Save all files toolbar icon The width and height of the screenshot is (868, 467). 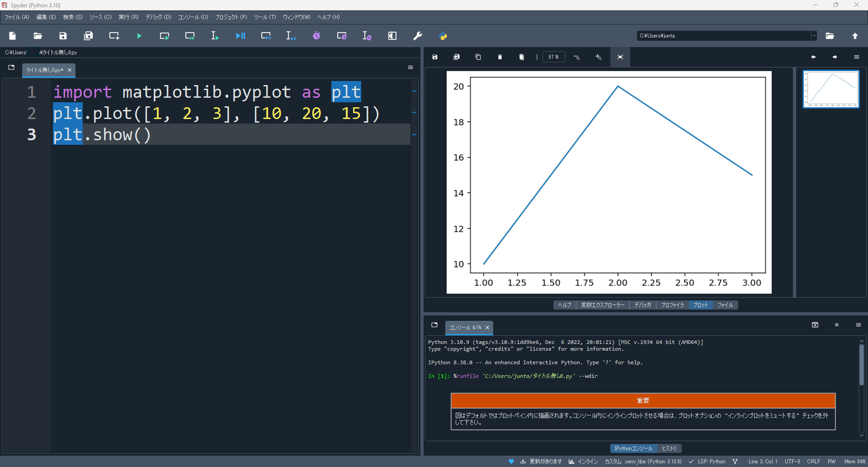click(x=88, y=36)
